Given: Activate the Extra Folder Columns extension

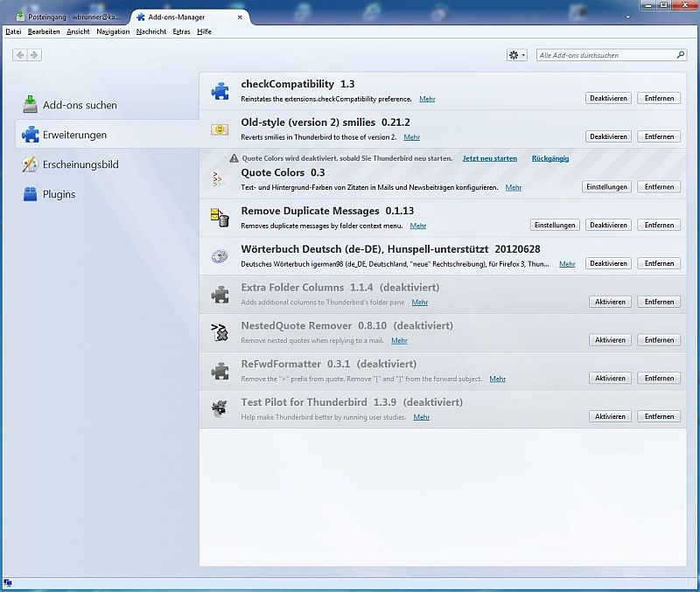Looking at the screenshot, I should coord(610,302).
